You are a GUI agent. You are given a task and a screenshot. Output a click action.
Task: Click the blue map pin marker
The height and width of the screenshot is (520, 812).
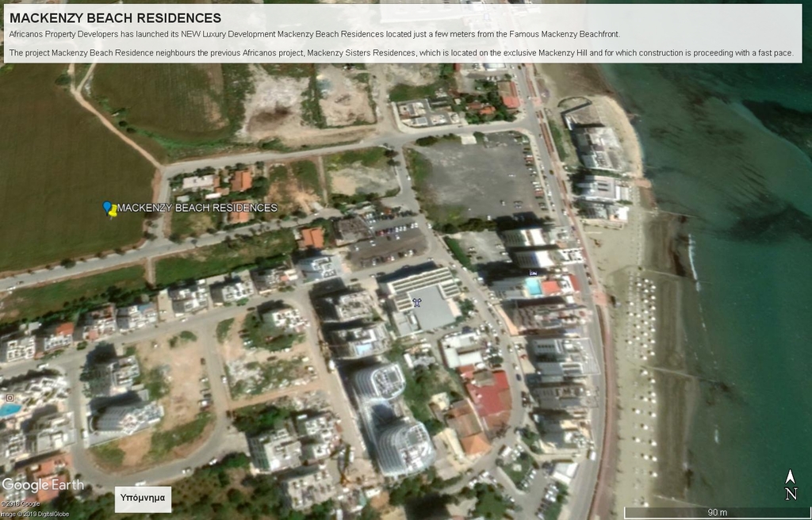point(107,206)
